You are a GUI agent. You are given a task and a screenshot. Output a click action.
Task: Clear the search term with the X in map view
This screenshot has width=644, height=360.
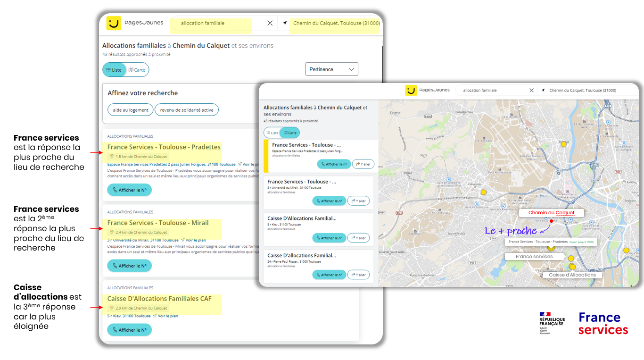532,90
